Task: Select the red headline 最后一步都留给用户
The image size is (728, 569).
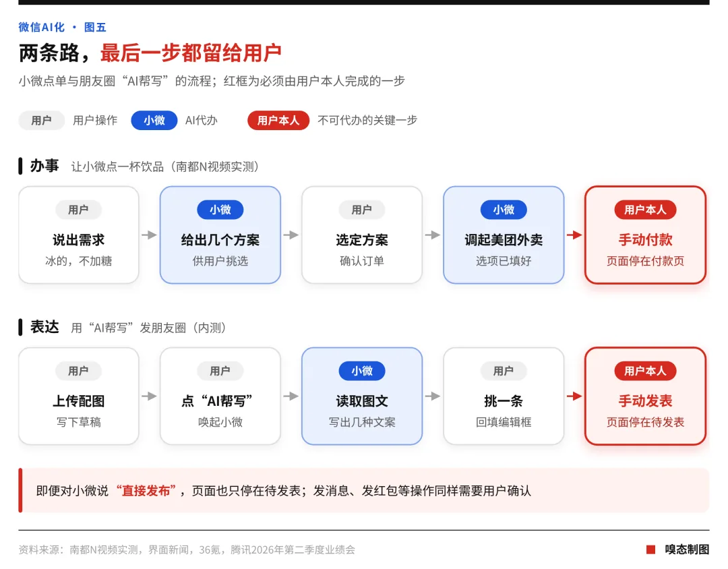Action: coord(191,53)
